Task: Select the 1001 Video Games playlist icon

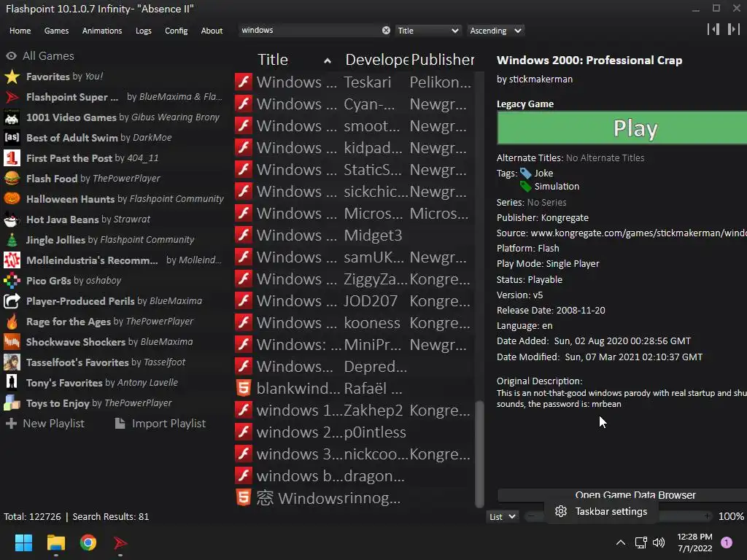Action: (12, 117)
